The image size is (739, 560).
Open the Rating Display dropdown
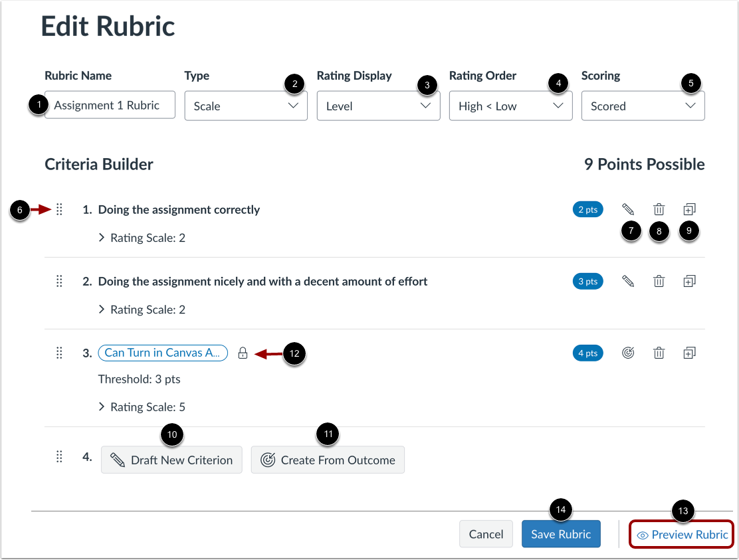[x=378, y=105]
